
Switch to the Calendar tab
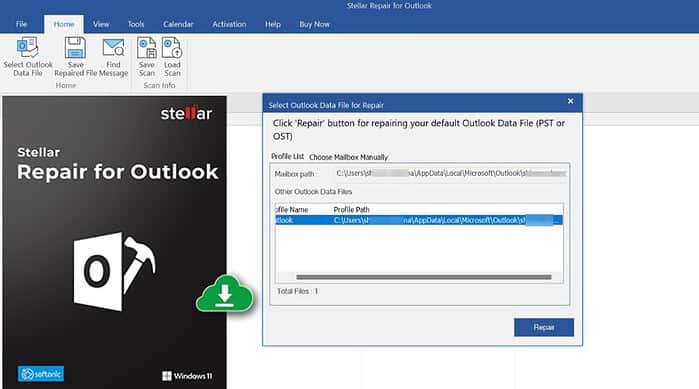tap(178, 24)
